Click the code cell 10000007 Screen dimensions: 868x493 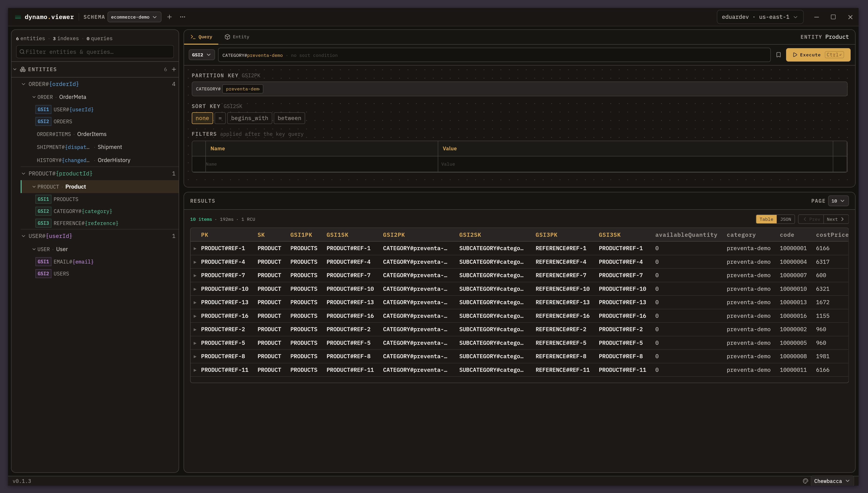793,276
